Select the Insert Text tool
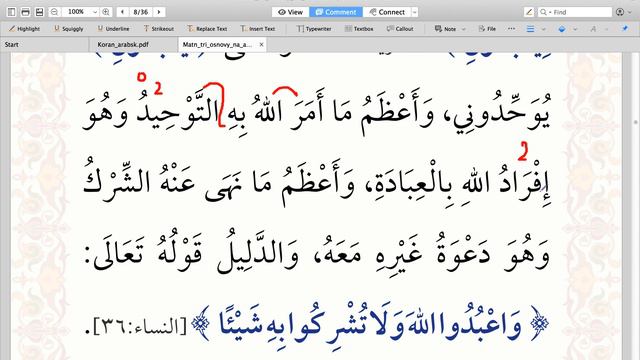This screenshot has width=640, height=360. tap(258, 29)
